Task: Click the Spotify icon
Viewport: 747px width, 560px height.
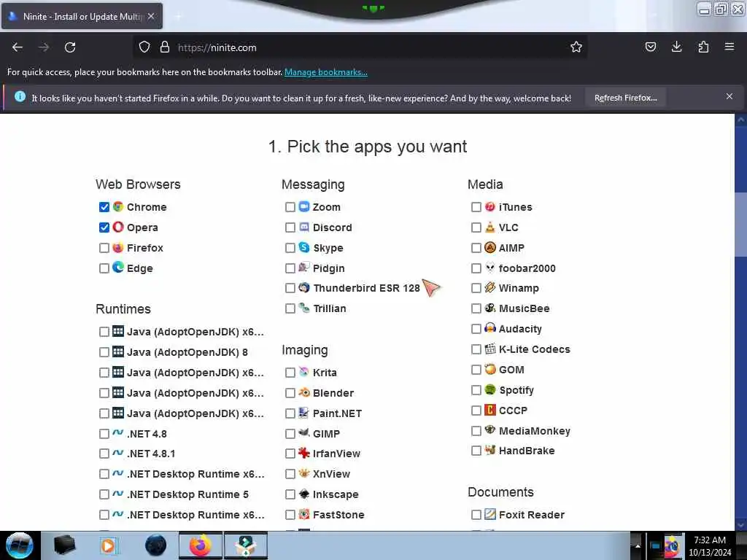Action: (x=489, y=389)
